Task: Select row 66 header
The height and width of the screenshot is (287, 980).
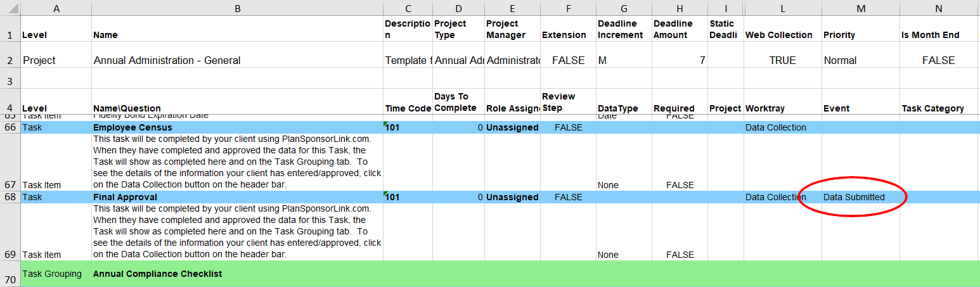Action: coord(10,127)
